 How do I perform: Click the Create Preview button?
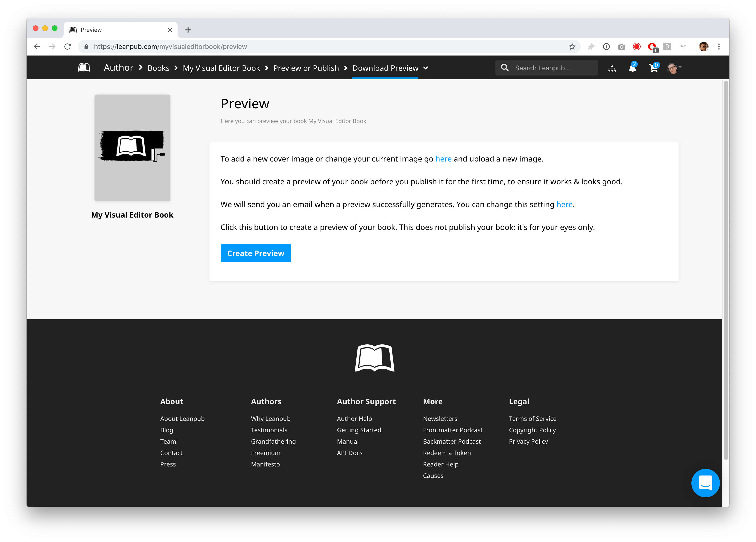[x=256, y=253]
